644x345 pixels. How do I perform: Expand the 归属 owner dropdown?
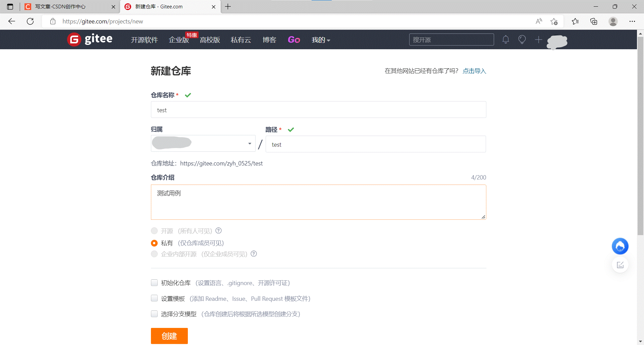pyautogui.click(x=203, y=143)
